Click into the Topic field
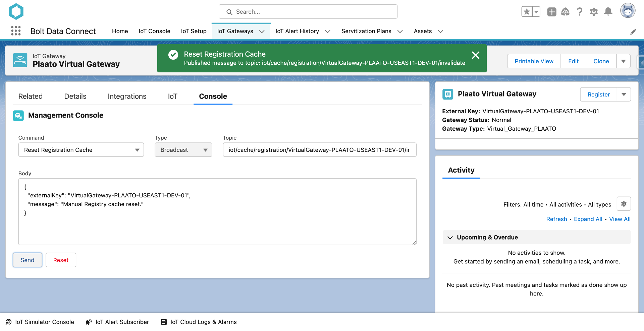Image resolution: width=644 pixels, height=331 pixels. [320, 150]
